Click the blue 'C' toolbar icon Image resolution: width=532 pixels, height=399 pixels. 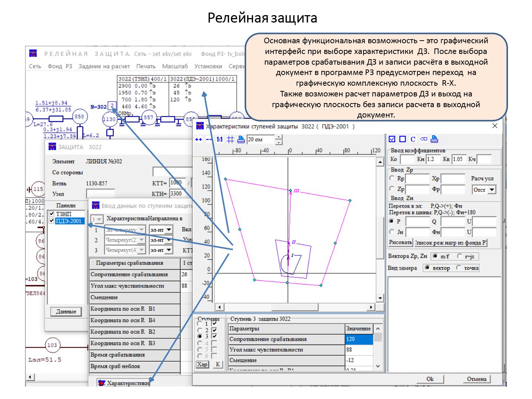click(413, 139)
